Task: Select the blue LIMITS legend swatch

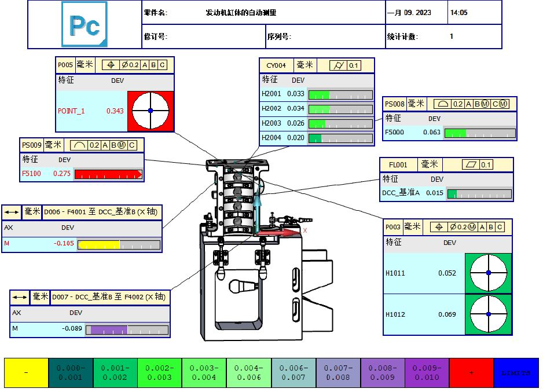Action: click(x=516, y=373)
